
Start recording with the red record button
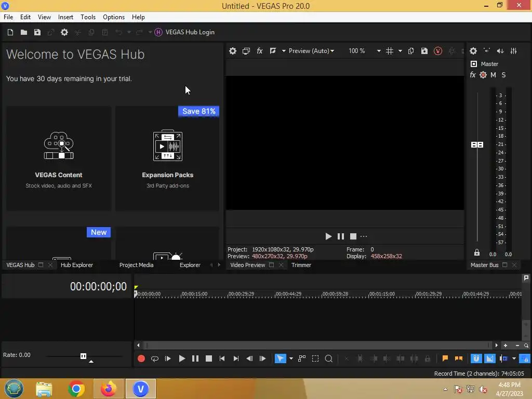click(x=141, y=358)
